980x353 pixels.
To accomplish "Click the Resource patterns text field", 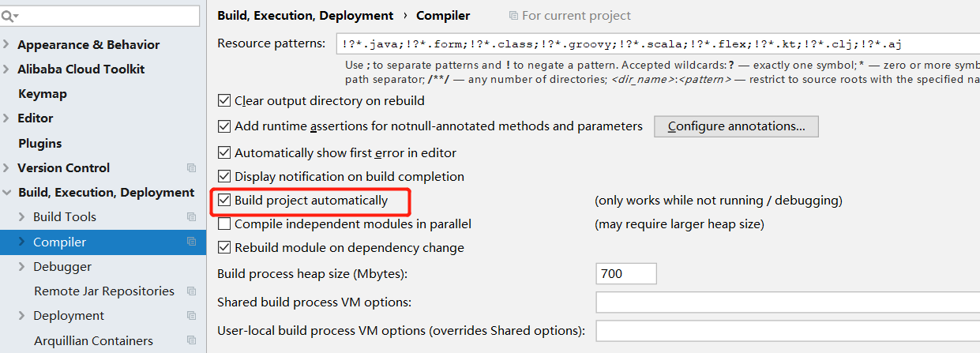I will 655,43.
